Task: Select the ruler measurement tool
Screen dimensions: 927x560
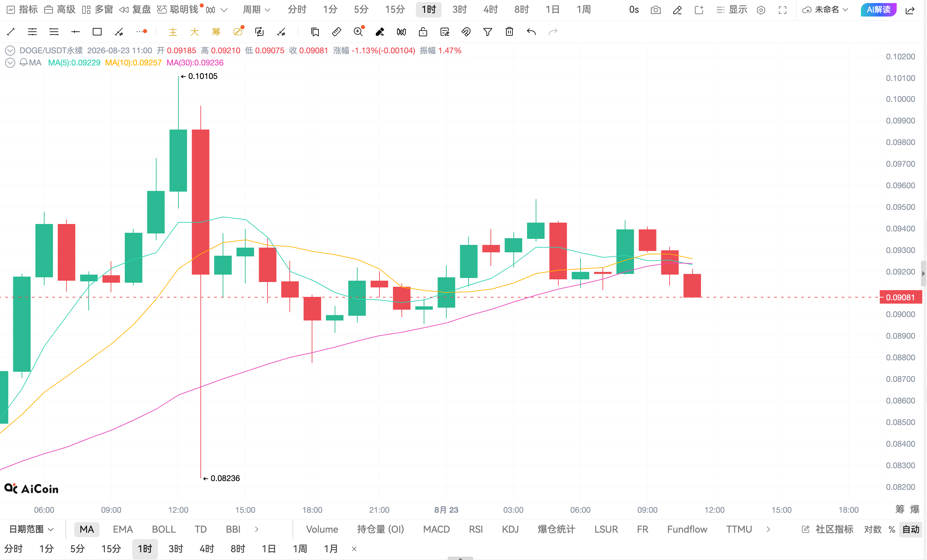Action: 337,32
